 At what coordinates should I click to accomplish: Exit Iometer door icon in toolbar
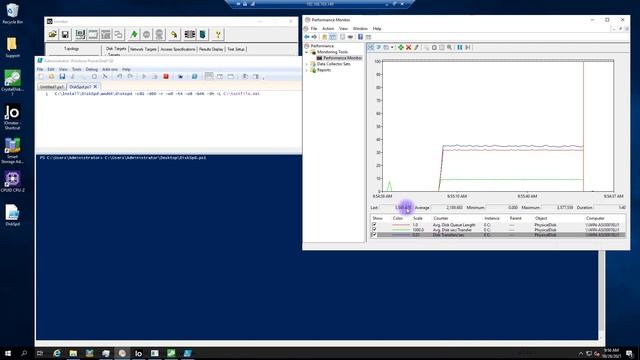[x=203, y=35]
